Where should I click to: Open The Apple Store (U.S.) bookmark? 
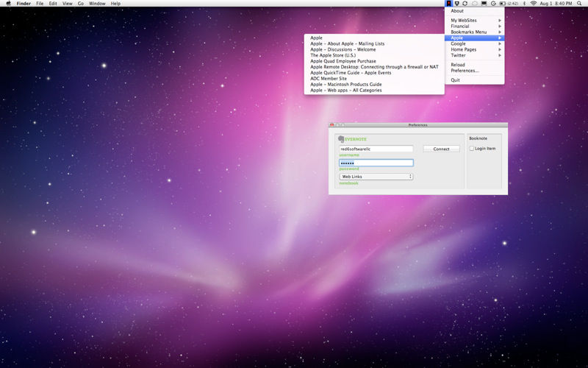coord(332,55)
